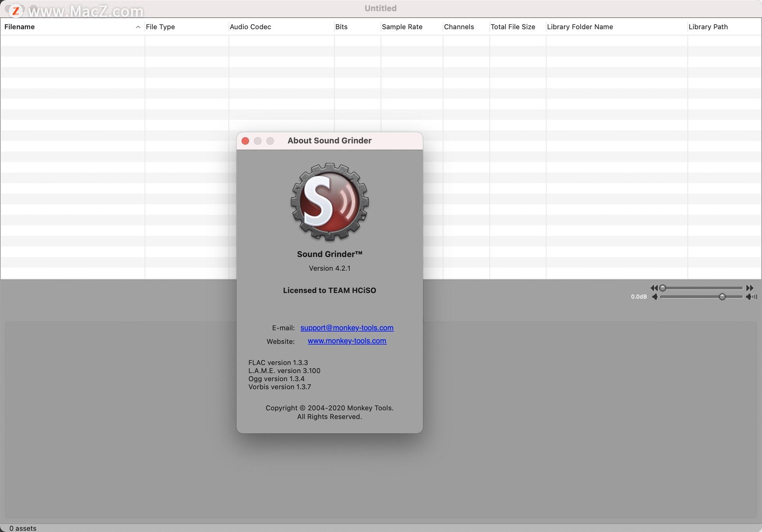Click the sort arrow in the Filename header
Screen dimensions: 762x532
[x=138, y=27]
